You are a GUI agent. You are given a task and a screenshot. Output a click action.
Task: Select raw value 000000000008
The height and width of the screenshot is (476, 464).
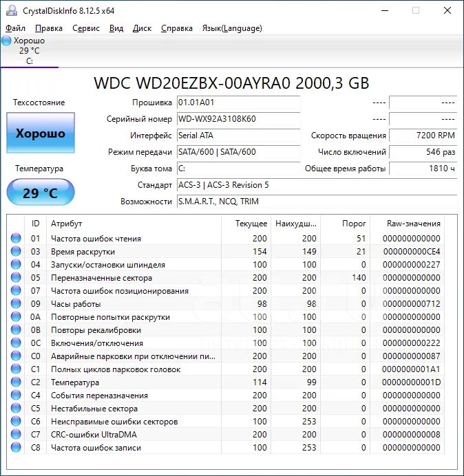point(412,435)
